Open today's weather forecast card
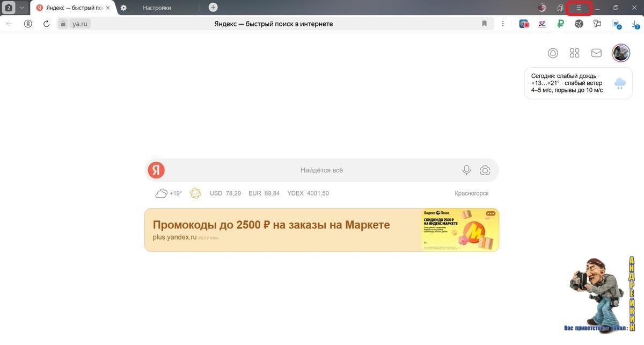This screenshot has height=345, width=644. pyautogui.click(x=578, y=83)
